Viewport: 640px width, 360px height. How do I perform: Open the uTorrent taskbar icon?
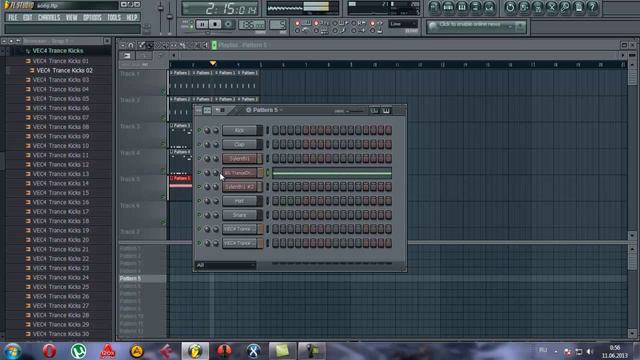pyautogui.click(x=78, y=351)
